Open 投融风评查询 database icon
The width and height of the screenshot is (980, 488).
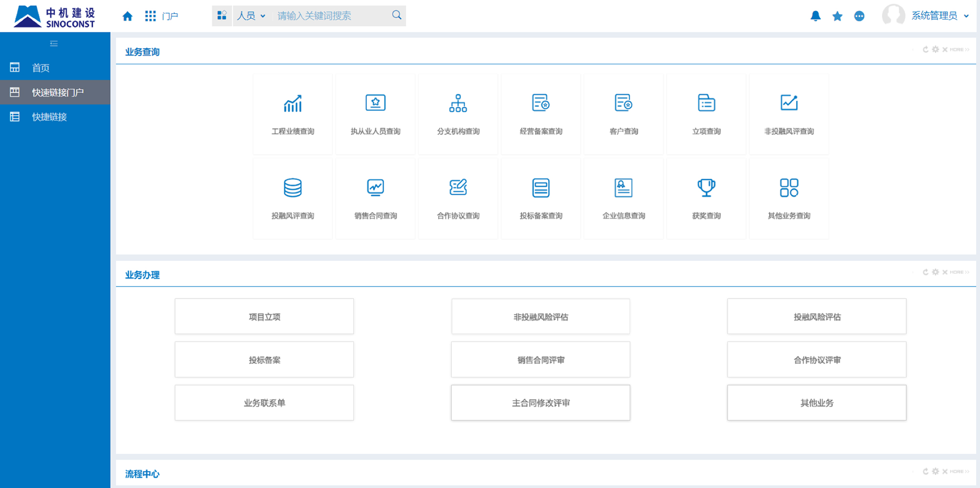click(293, 187)
